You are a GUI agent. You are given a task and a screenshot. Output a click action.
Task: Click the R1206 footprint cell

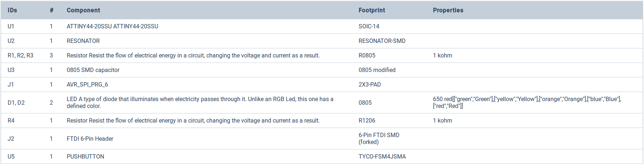click(x=367, y=120)
